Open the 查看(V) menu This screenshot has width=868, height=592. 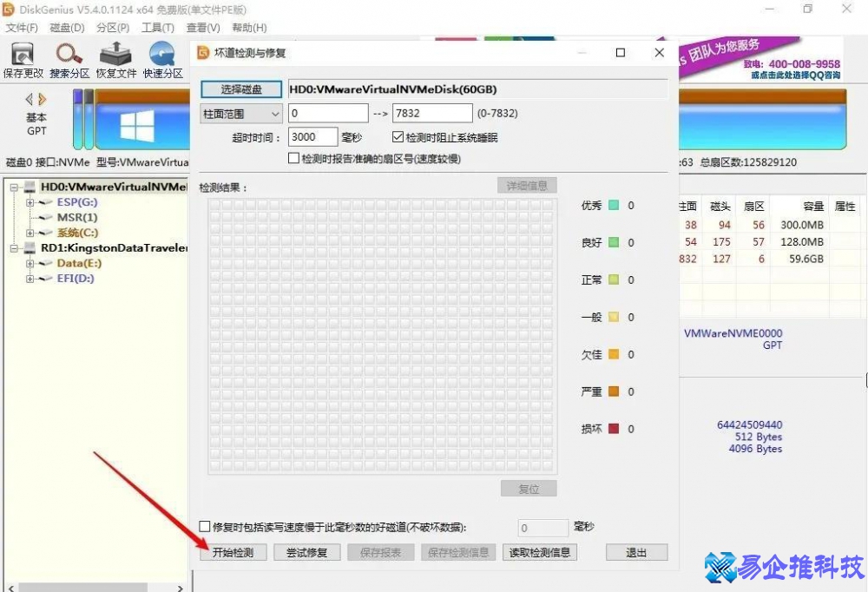pyautogui.click(x=203, y=27)
